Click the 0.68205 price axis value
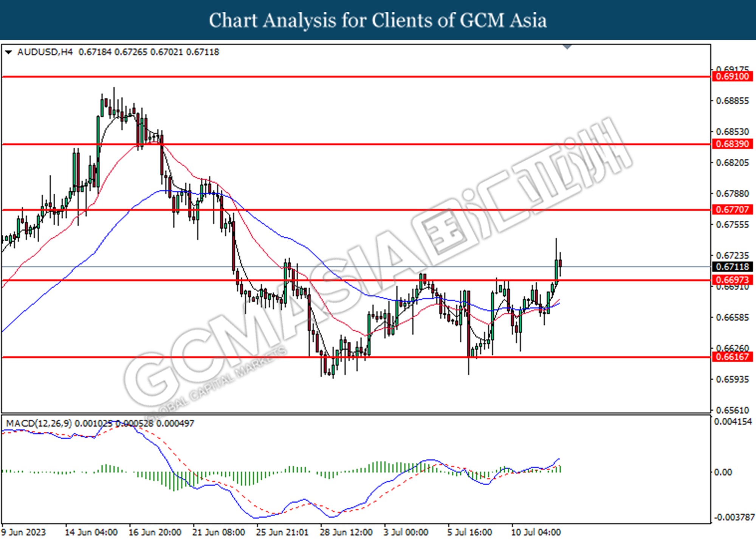 732,163
